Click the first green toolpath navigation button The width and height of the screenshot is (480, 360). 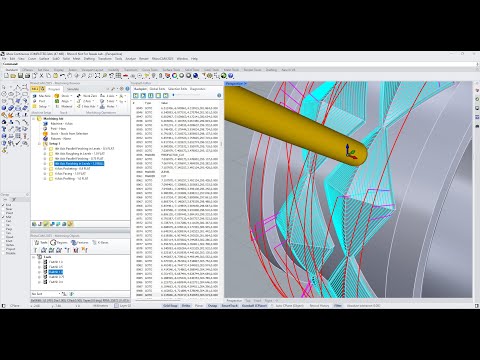[x=136, y=95]
